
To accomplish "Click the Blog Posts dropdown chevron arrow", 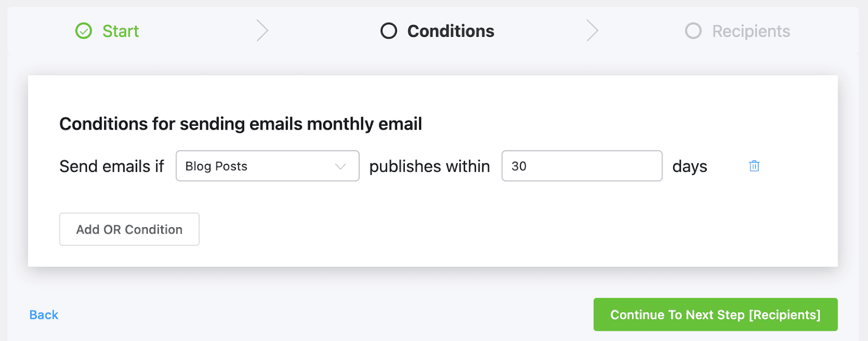I will coord(340,166).
